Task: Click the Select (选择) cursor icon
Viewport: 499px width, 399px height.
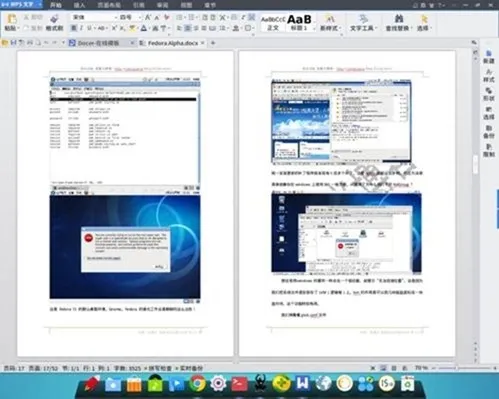Action: (x=424, y=23)
